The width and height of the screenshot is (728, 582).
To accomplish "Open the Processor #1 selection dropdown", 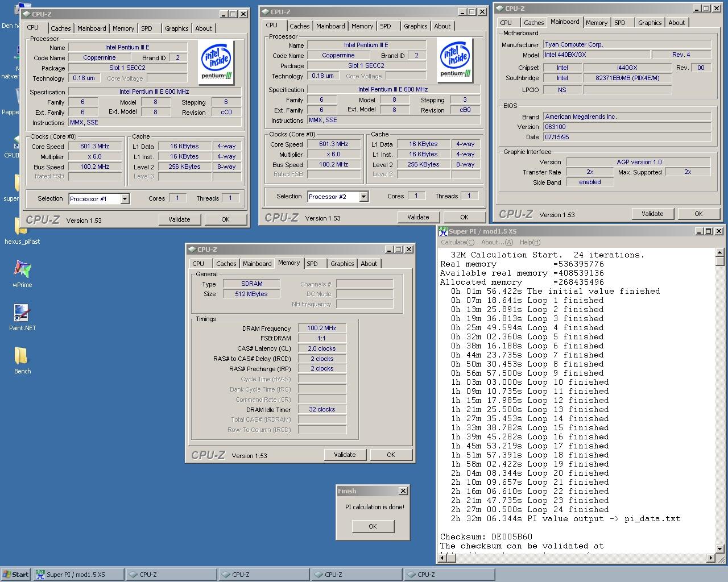I will click(125, 199).
